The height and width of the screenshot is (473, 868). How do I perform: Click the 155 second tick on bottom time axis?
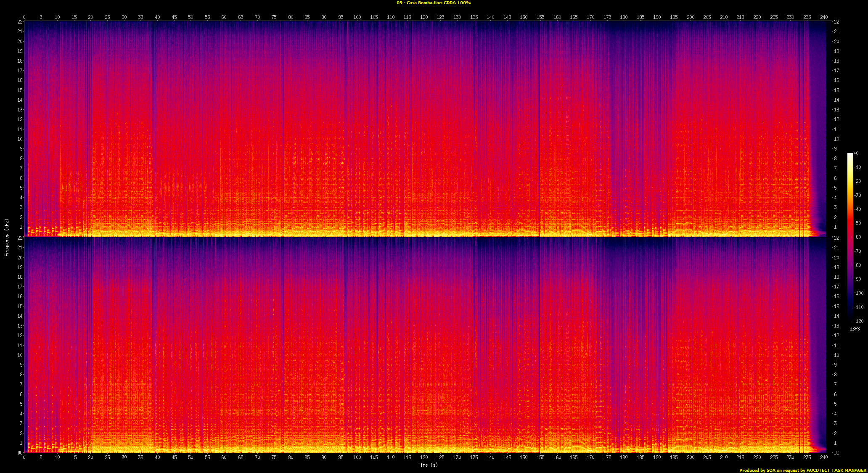click(x=540, y=457)
